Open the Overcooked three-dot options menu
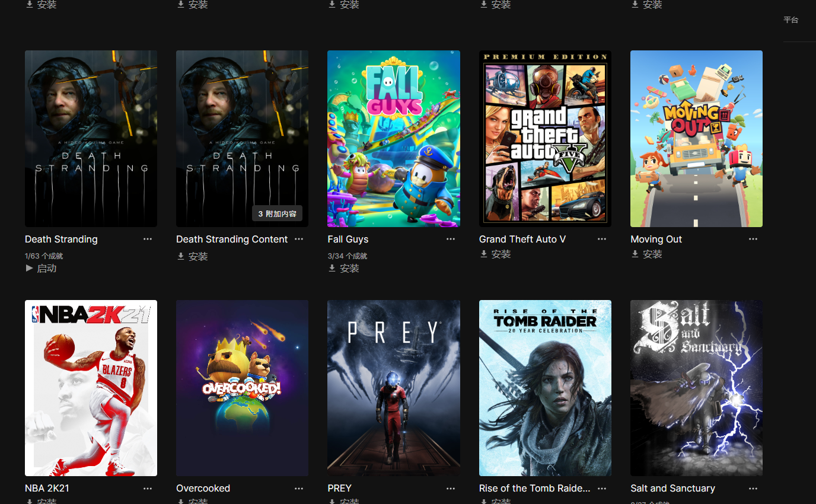The image size is (816, 504). (x=299, y=489)
